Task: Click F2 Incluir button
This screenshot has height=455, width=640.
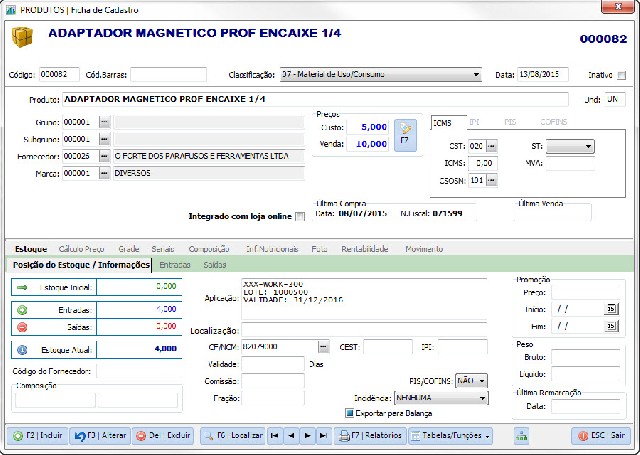Action: [x=39, y=436]
